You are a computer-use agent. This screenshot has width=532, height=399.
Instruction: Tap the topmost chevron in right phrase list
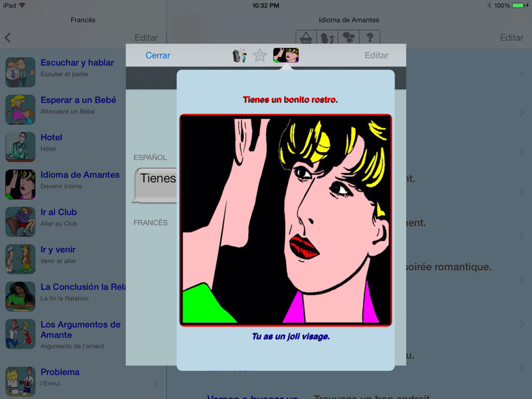[x=522, y=74]
